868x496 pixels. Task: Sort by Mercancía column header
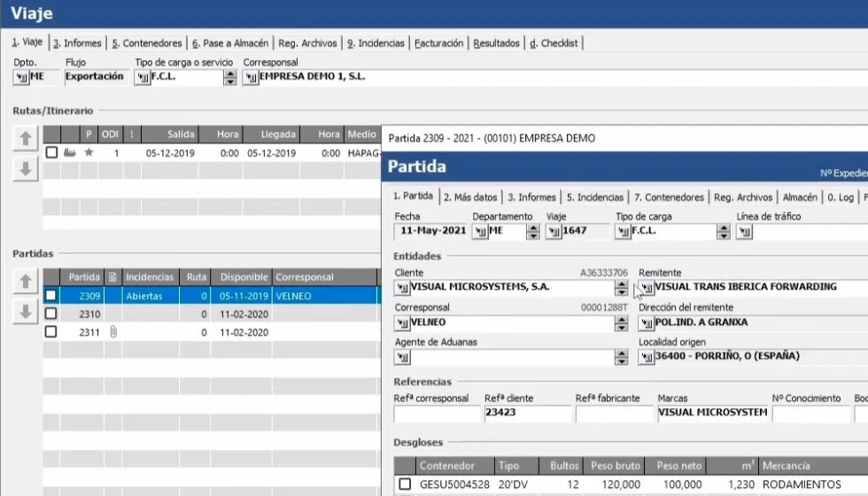click(x=813, y=466)
